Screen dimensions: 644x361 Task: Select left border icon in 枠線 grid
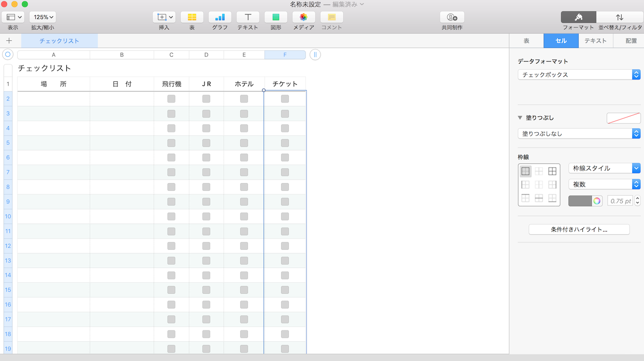(x=525, y=185)
